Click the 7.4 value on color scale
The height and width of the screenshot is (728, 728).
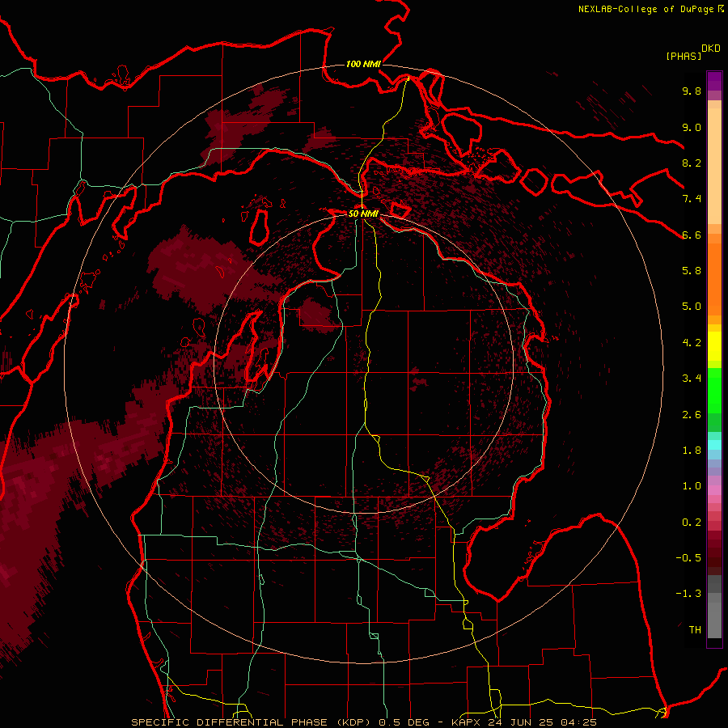tap(692, 199)
